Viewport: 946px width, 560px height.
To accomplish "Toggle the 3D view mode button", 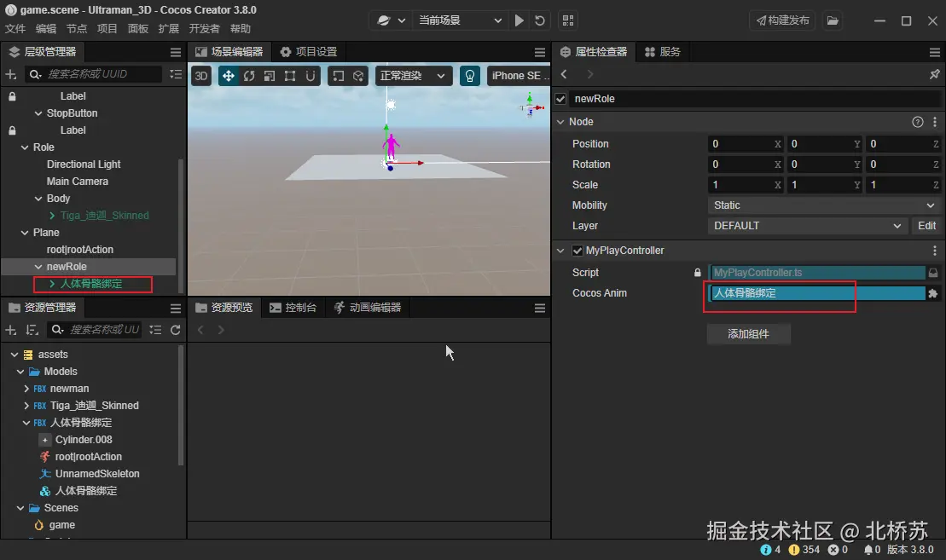I will coord(201,76).
